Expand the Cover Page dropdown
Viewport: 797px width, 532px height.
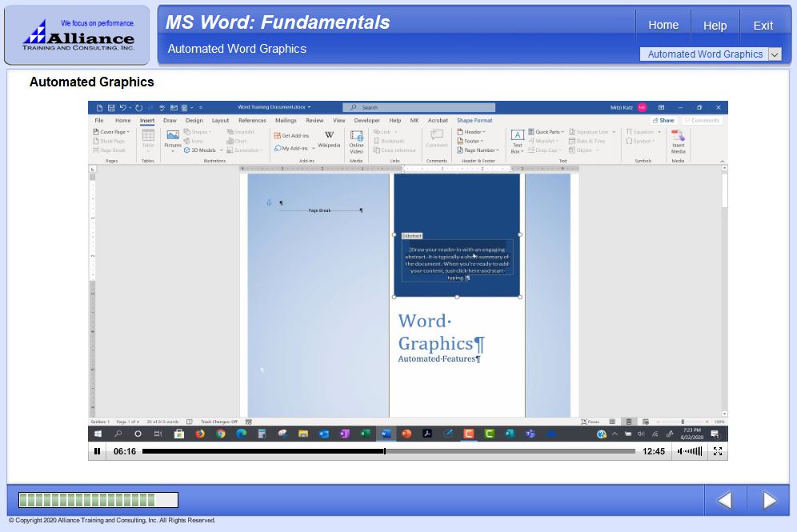point(113,132)
